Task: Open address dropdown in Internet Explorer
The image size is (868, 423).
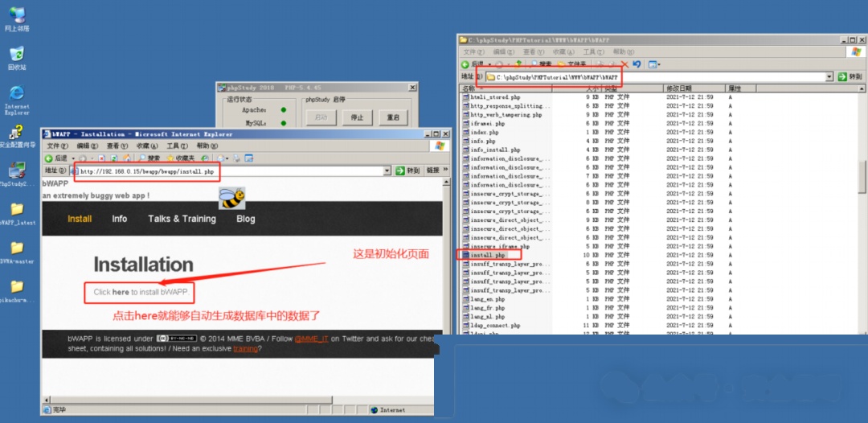Action: 387,170
